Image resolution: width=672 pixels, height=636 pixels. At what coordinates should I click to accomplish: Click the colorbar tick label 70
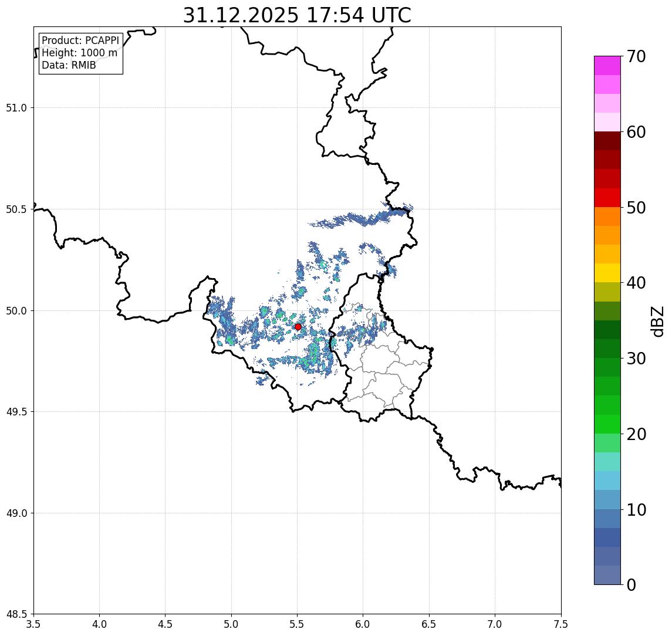pos(636,56)
